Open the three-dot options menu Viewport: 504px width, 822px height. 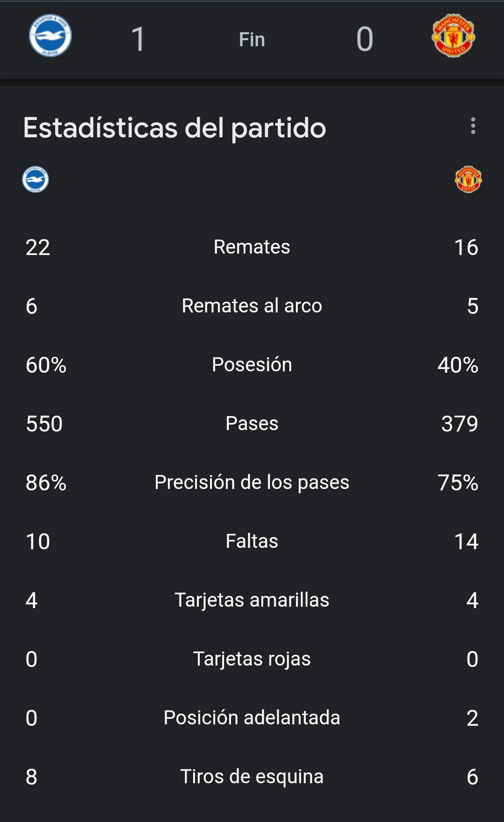[473, 126]
